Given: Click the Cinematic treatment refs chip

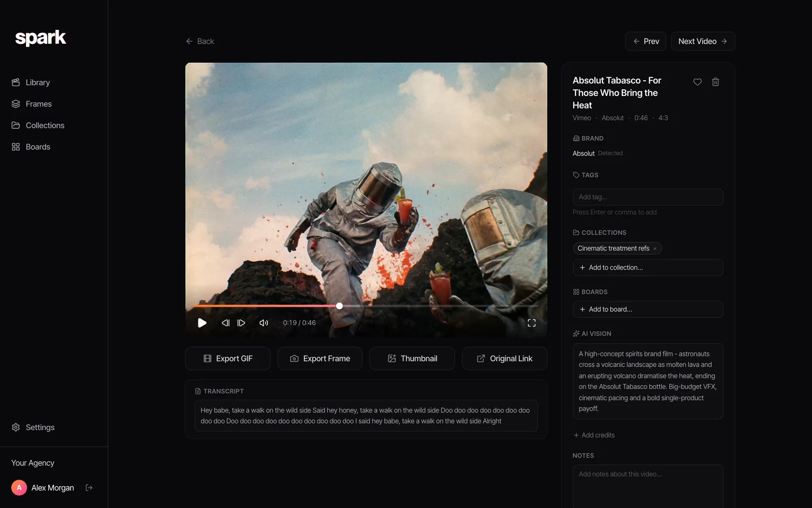Looking at the screenshot, I should click(x=613, y=248).
